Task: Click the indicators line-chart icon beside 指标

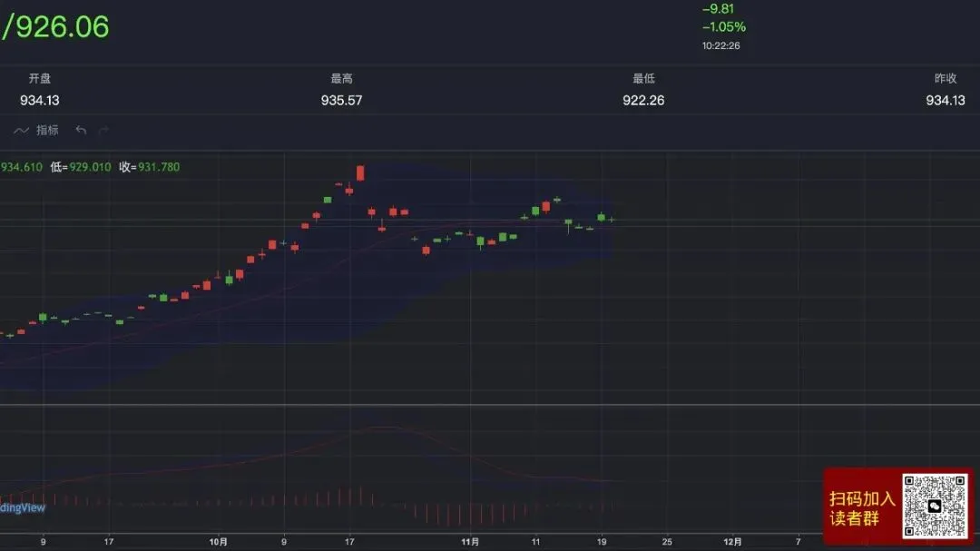Action: (x=21, y=130)
